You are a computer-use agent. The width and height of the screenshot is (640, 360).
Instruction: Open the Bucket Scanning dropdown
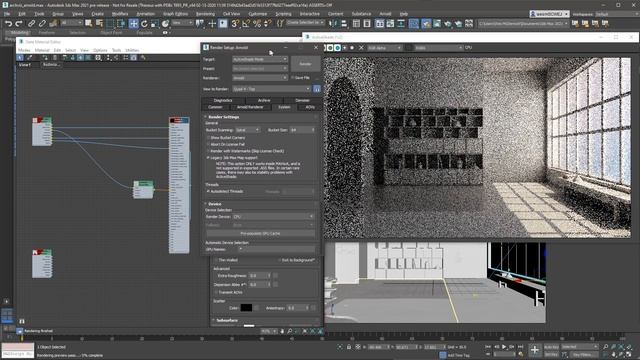(x=247, y=130)
